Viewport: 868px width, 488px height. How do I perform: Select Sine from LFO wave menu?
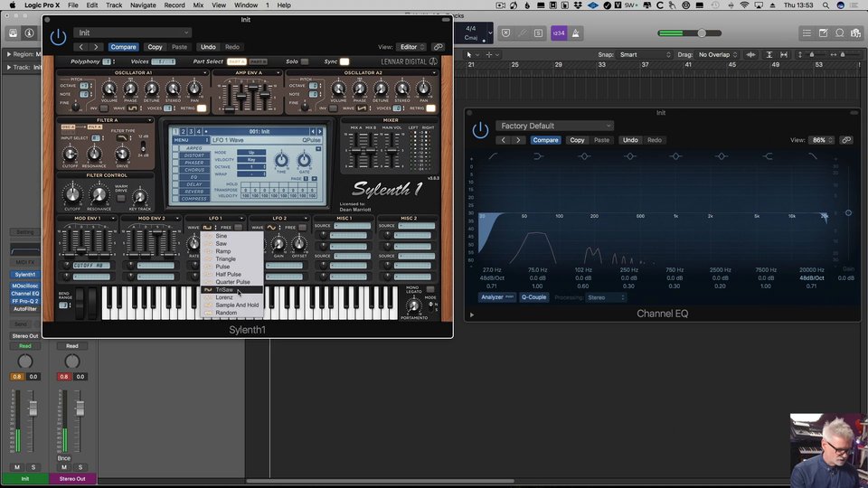point(231,236)
